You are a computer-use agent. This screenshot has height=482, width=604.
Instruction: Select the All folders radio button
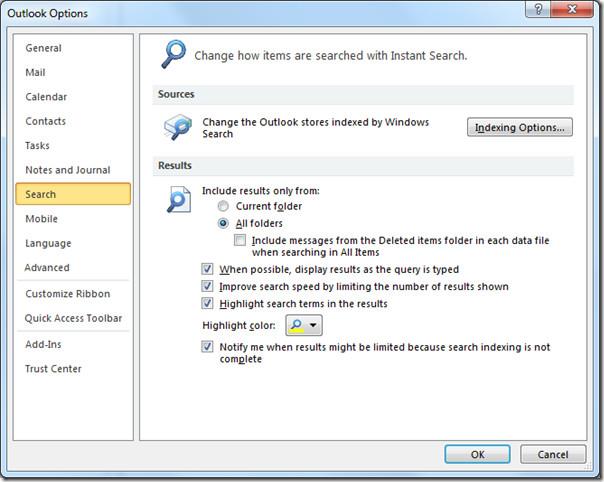[223, 223]
